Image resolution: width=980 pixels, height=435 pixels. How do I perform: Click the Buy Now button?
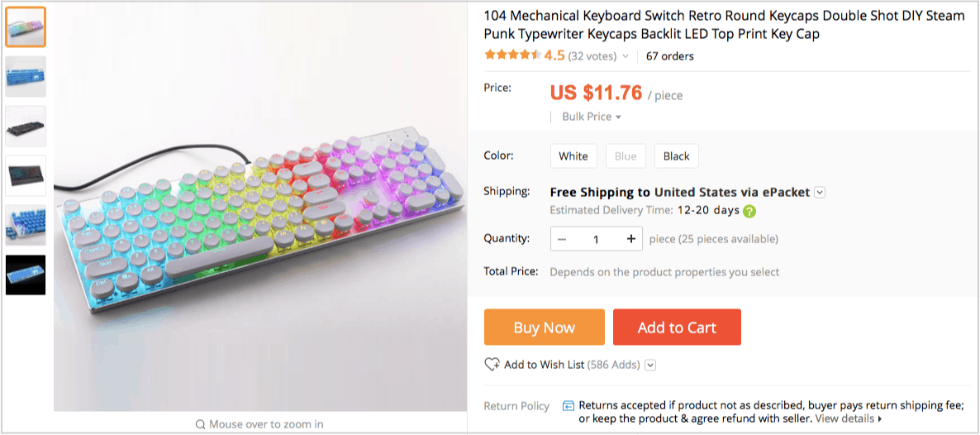pos(544,327)
